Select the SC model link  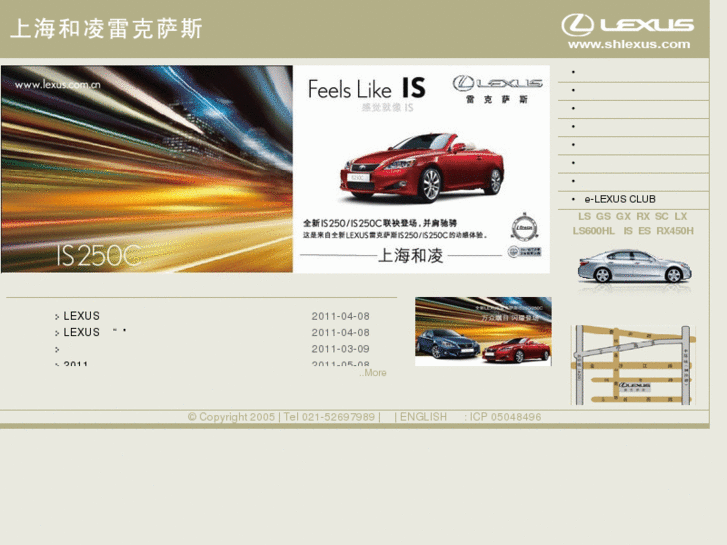point(662,216)
